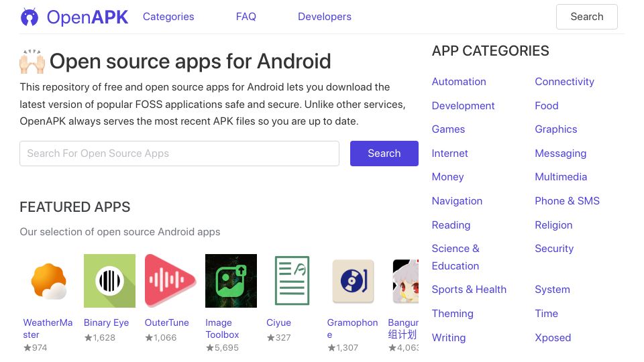This screenshot has width=644, height=362.
Task: Open the OuterTune text link
Action: pyautogui.click(x=167, y=322)
